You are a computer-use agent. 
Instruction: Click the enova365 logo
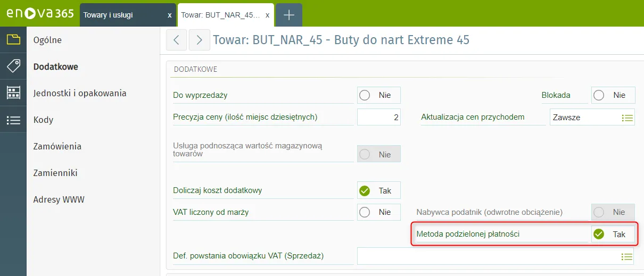click(x=40, y=14)
